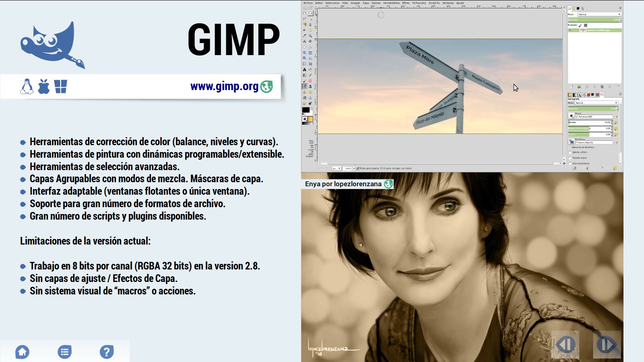Pick the Text tool letter A
The image size is (644, 362).
pos(304,70)
